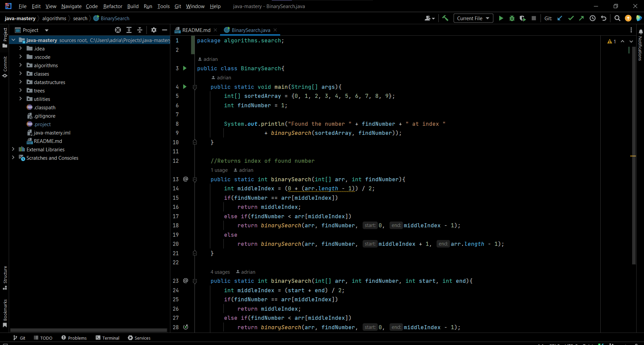The height and width of the screenshot is (345, 644).
Task: Update project with the blue Git arrow
Action: click(560, 18)
